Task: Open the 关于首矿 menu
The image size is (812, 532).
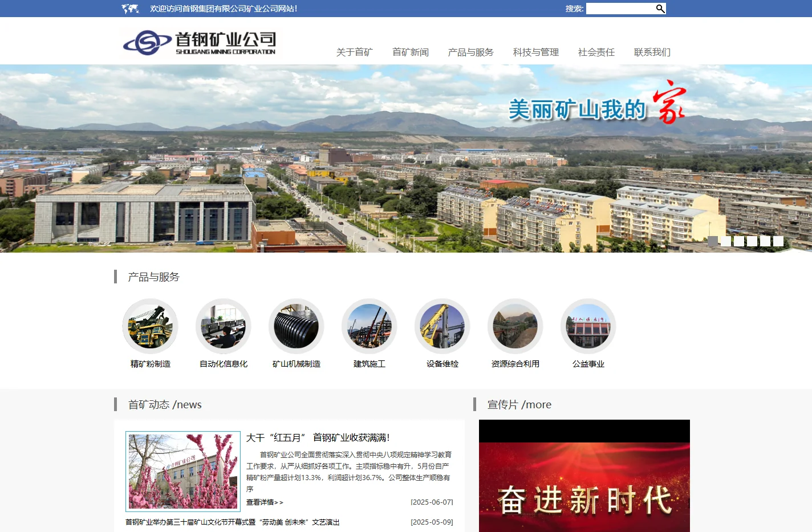Action: coord(354,52)
